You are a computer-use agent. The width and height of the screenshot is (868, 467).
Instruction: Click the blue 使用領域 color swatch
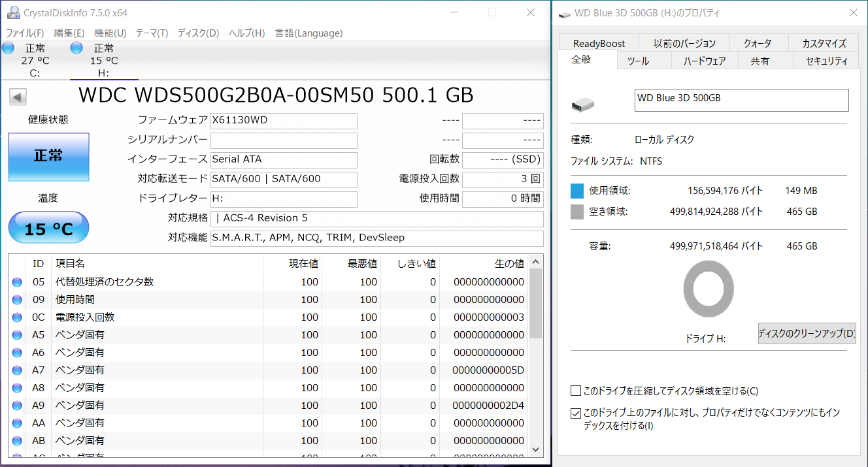(577, 191)
